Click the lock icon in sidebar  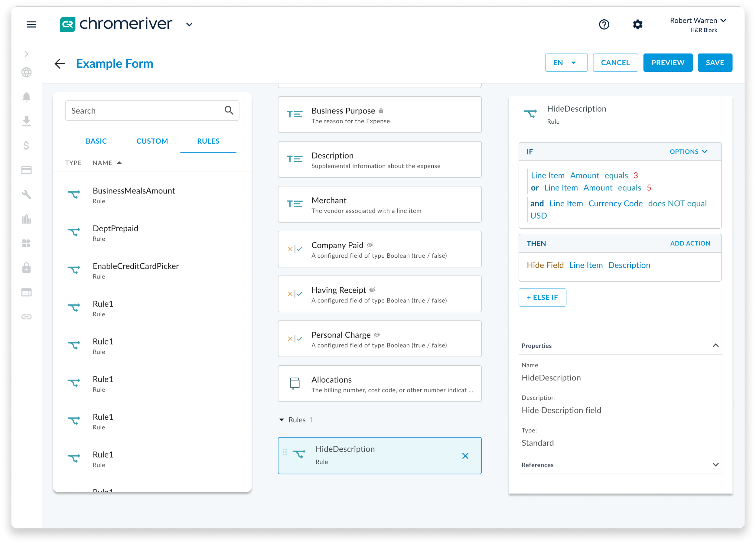pyautogui.click(x=26, y=268)
